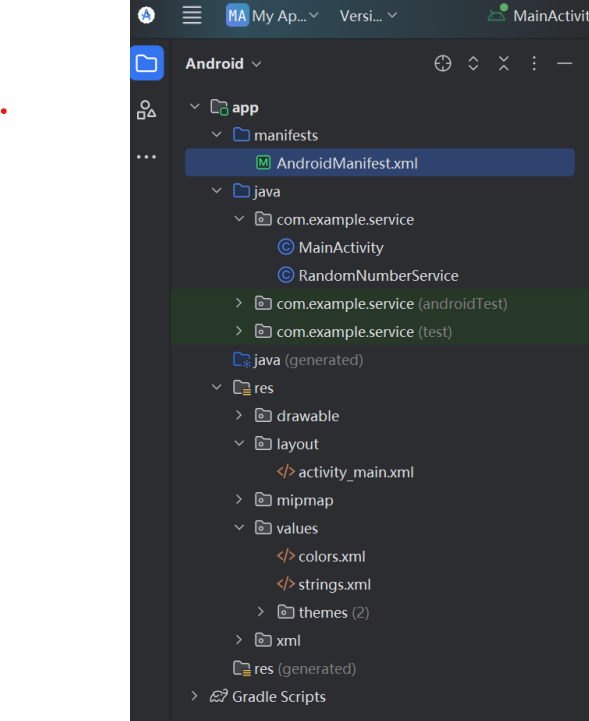589x721 pixels.
Task: Select AndroidManifest.xml file
Action: pyautogui.click(x=380, y=162)
